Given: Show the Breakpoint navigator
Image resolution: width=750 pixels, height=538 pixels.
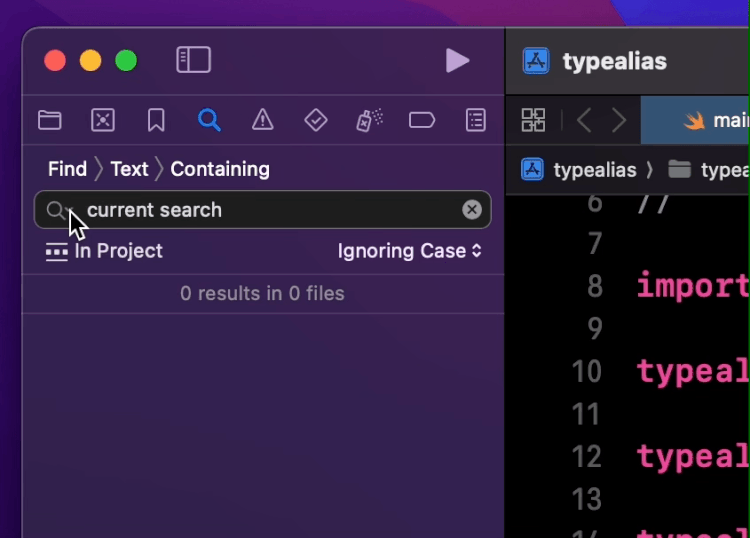Looking at the screenshot, I should [422, 121].
